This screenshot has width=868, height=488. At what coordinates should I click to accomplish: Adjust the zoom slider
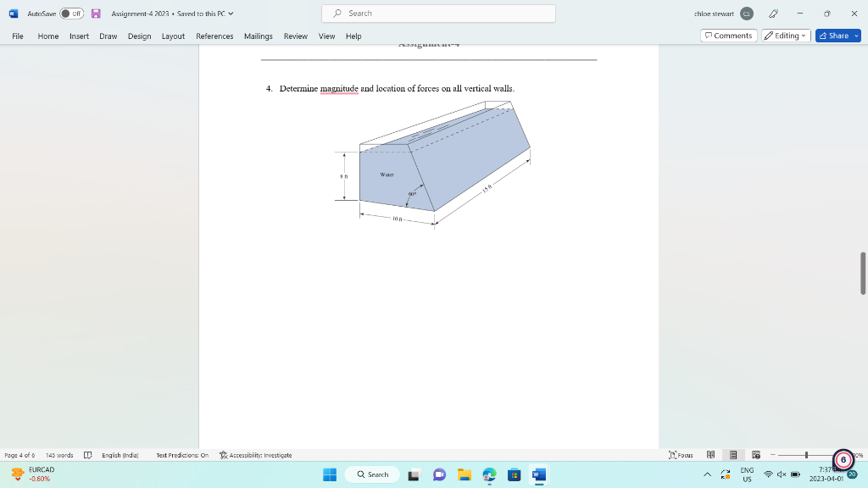806,455
